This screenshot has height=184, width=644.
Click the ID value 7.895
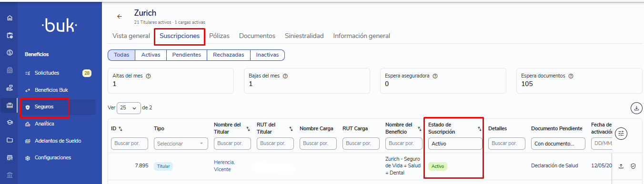click(x=141, y=165)
